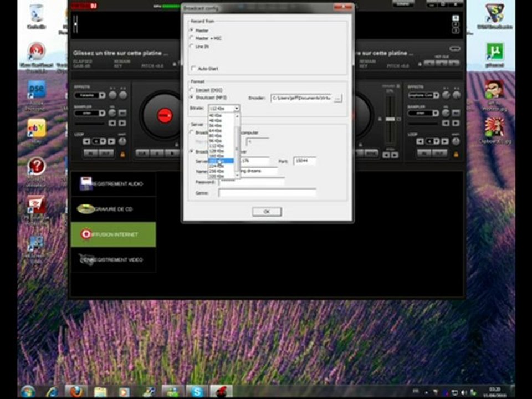Toggle the orange lock on right deck

click(x=456, y=155)
